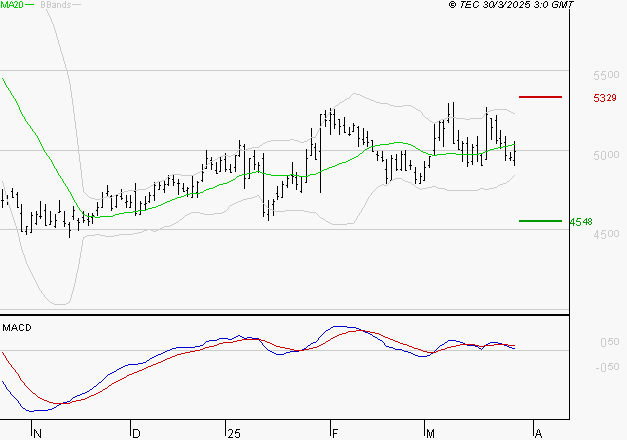Screen dimensions: 627x440
Task: Click the 5500 price axis label
Action: click(x=606, y=75)
